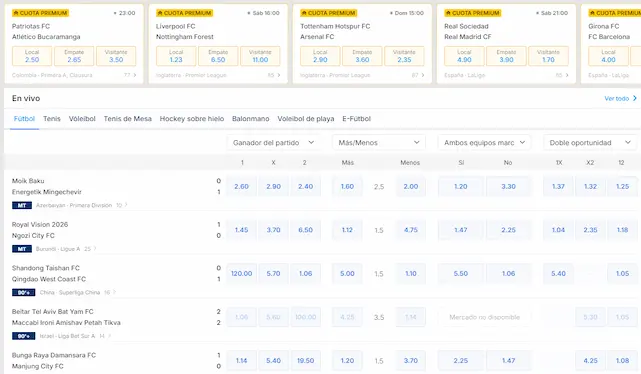
Task: Select Más 1.60 in Moik Baku row
Action: click(347, 186)
